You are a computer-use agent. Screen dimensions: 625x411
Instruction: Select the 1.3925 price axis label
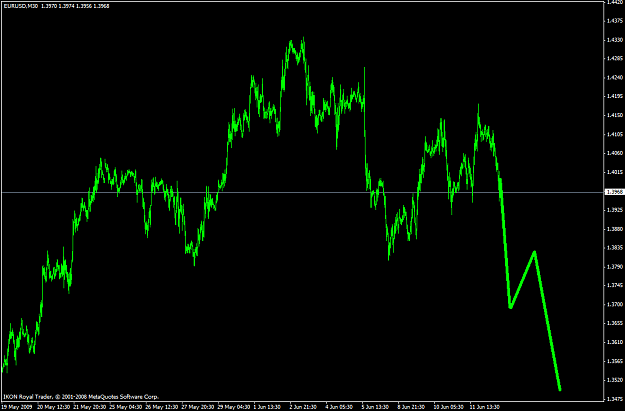pos(615,210)
